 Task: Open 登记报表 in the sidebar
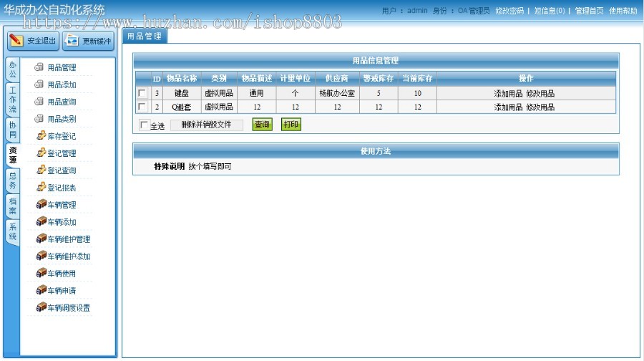tap(62, 188)
